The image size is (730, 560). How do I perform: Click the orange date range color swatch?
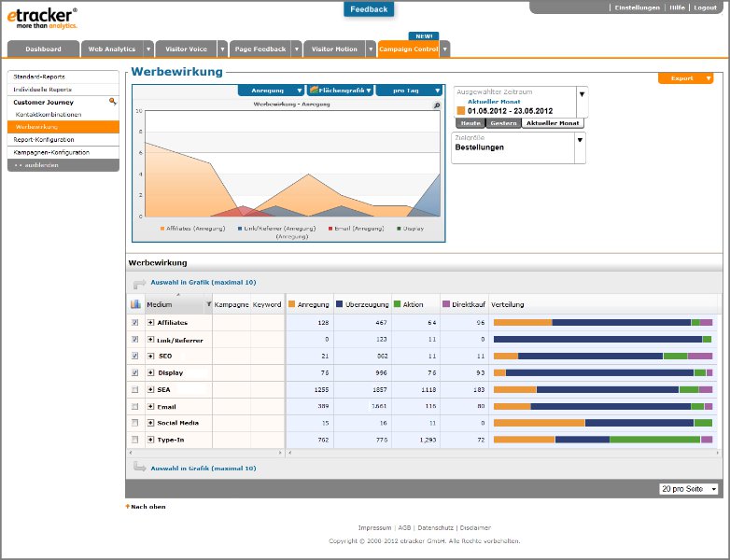(461, 111)
